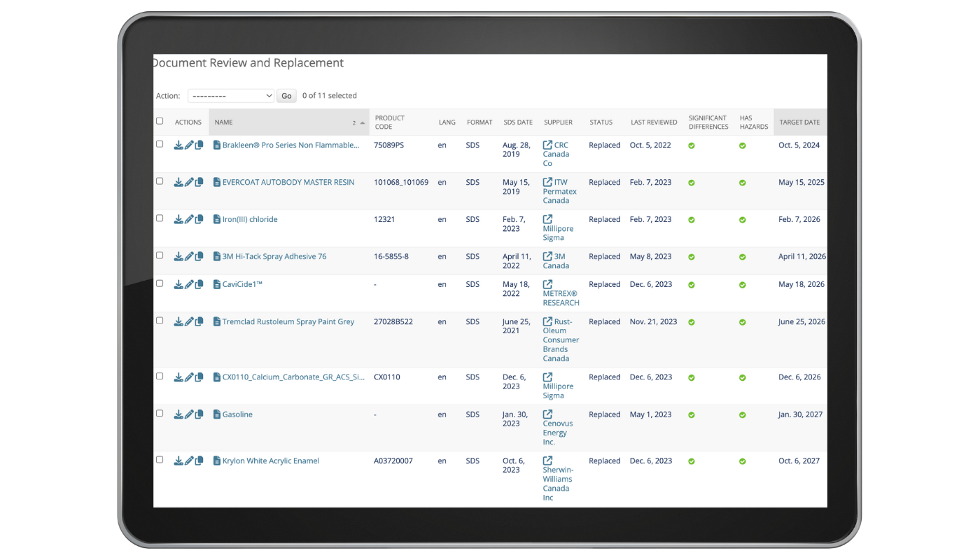This screenshot has width=980, height=560.
Task: Open the Action dropdown menu
Action: click(231, 96)
